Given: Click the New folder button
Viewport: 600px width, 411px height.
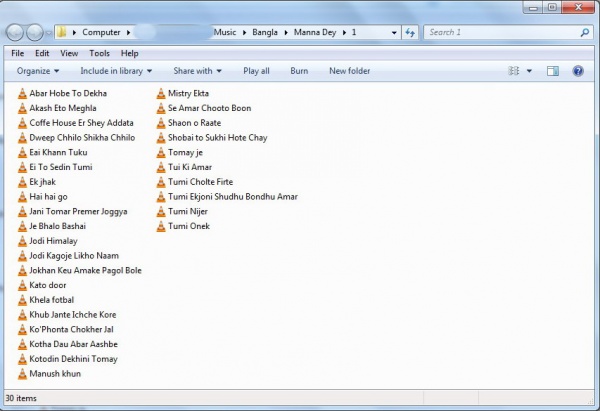Looking at the screenshot, I should click(349, 71).
